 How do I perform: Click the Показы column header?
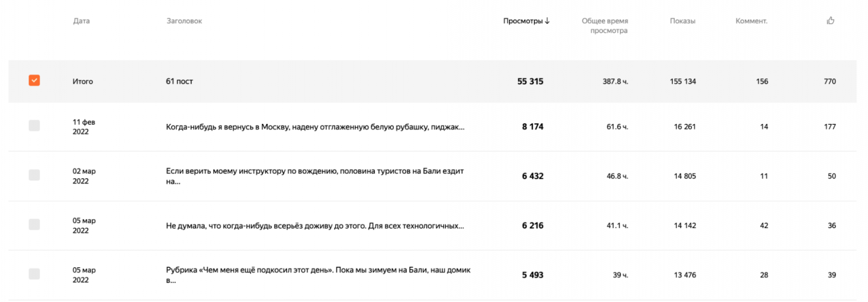682,21
